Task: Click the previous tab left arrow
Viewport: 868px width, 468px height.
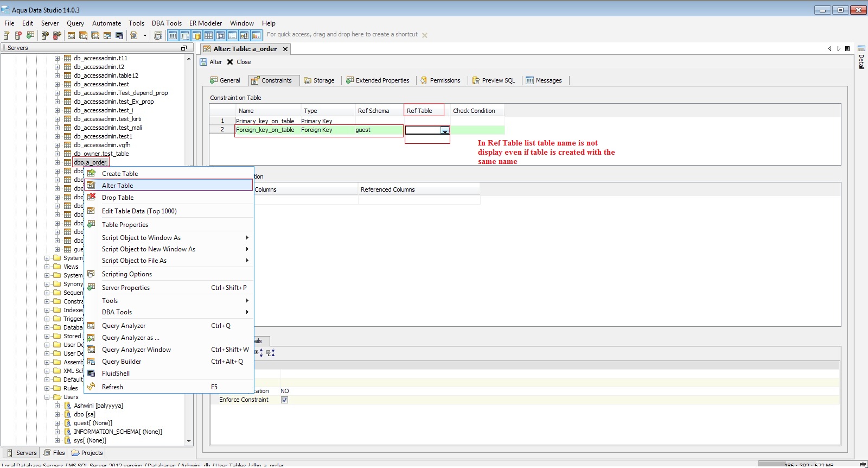Action: 829,48
